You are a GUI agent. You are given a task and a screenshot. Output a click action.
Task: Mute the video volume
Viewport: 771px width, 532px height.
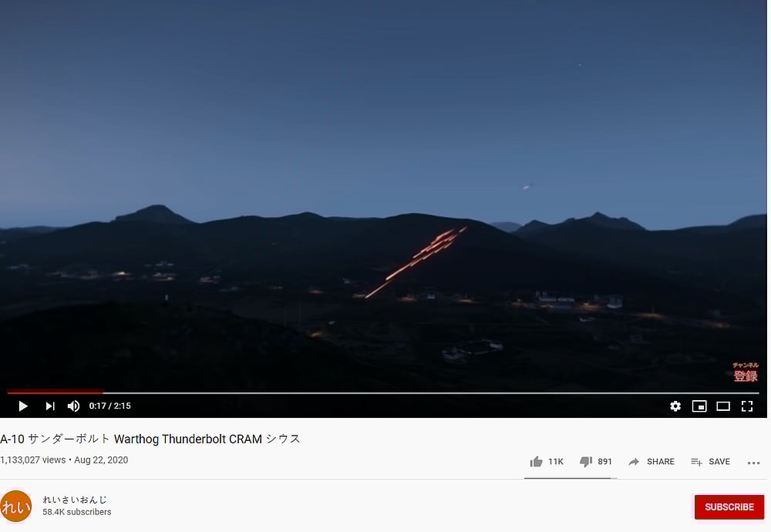tap(73, 406)
